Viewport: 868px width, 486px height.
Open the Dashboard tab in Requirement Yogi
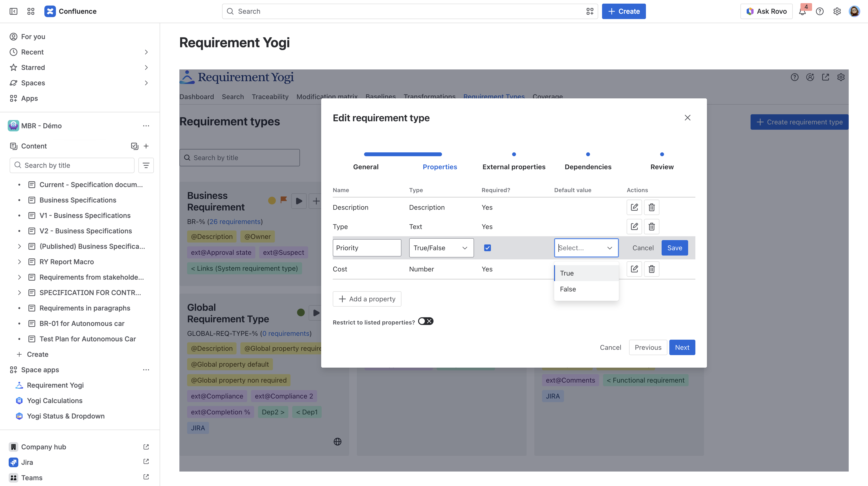pos(197,97)
